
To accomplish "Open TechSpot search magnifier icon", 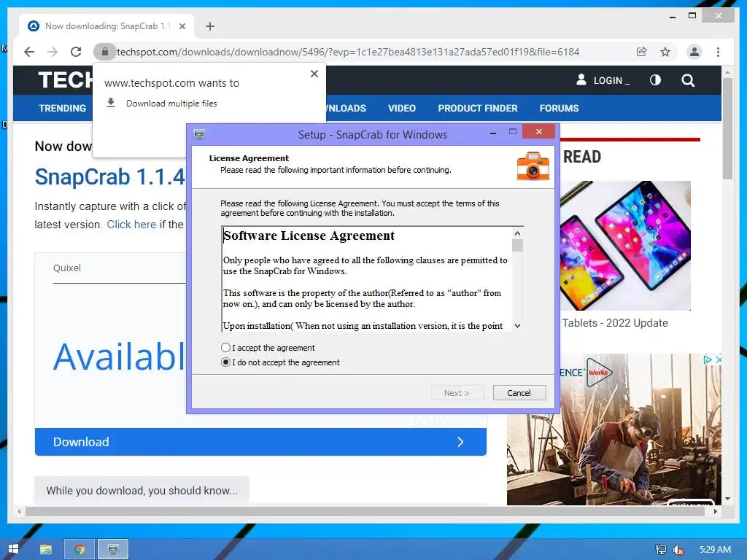I will [x=688, y=80].
